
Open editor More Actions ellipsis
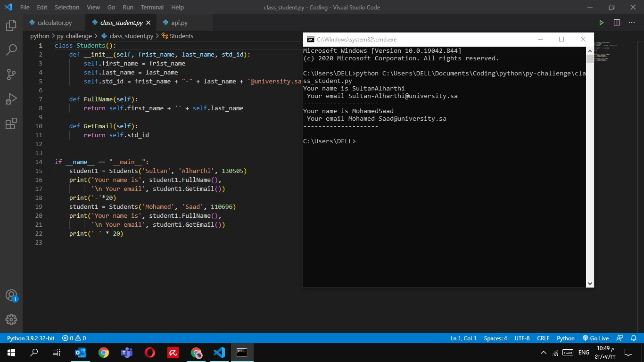point(632,23)
